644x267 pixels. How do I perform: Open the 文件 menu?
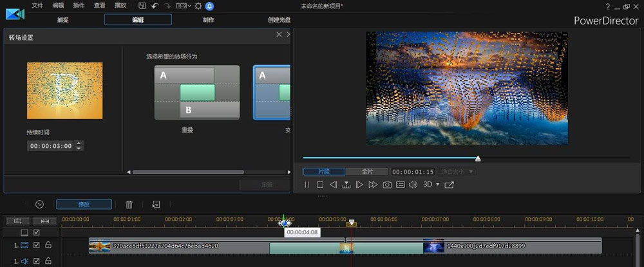[37, 6]
